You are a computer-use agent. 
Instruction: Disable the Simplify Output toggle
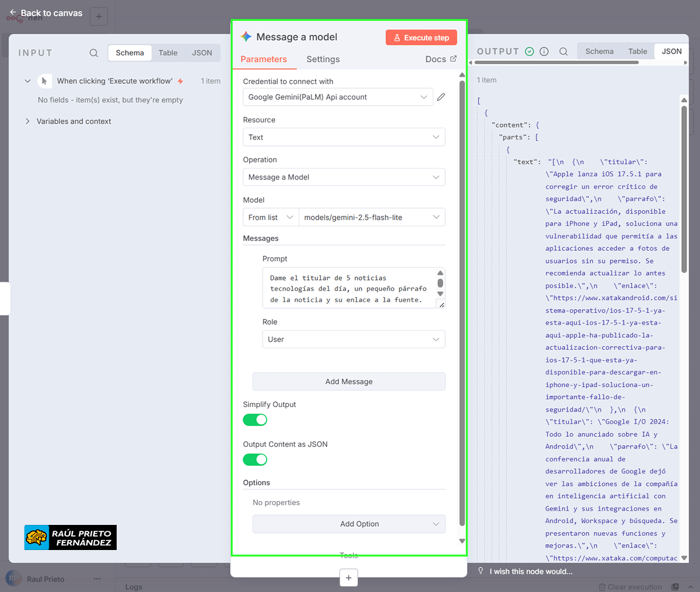coord(255,419)
